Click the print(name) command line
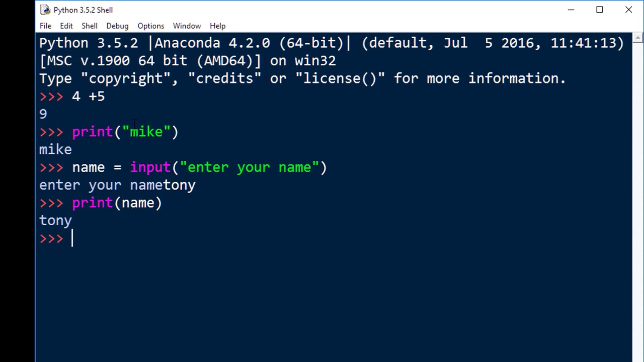The width and height of the screenshot is (644, 362). 117,203
